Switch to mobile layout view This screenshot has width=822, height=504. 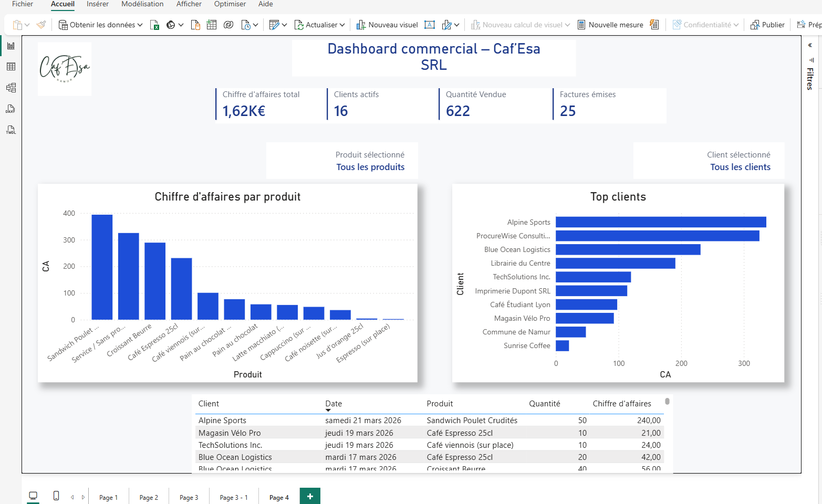(x=56, y=496)
